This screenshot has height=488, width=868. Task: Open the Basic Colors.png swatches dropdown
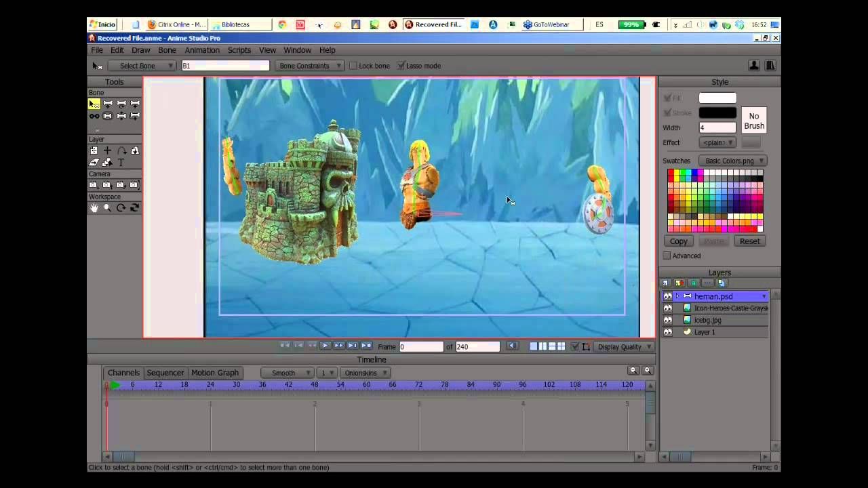[x=733, y=161]
